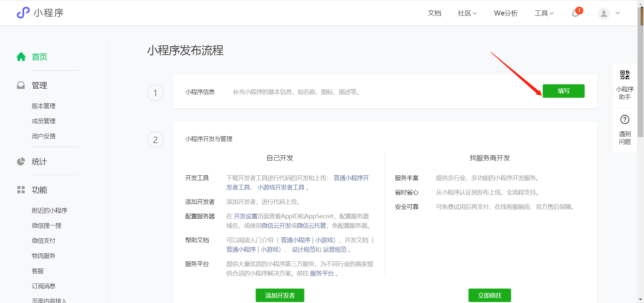
Task: Open the 文档 menu item
Action: 434,13
